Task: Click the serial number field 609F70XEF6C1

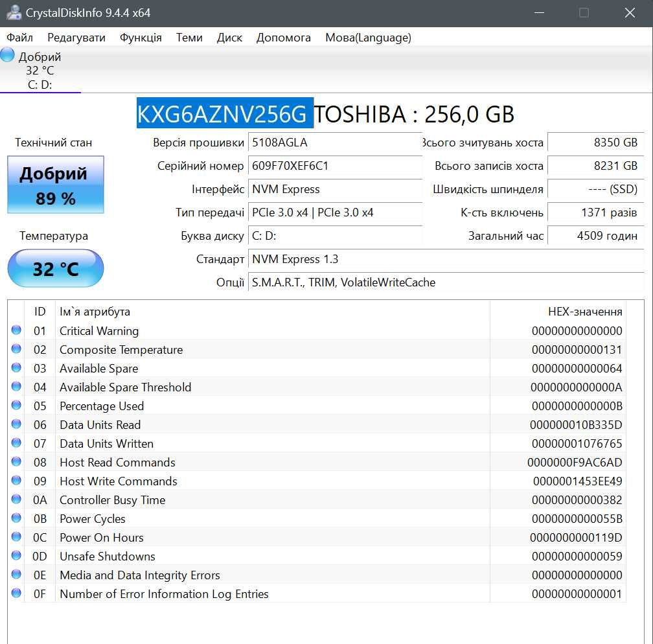Action: pyautogui.click(x=335, y=166)
